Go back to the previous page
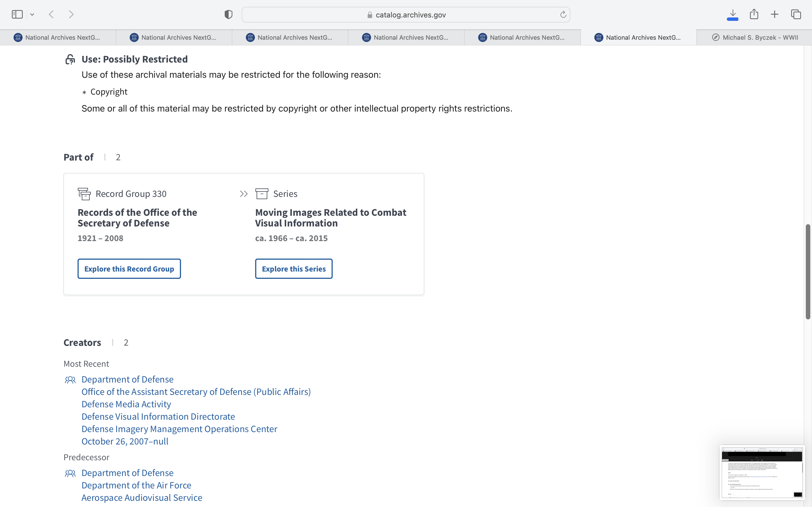The height and width of the screenshot is (507, 812). click(51, 14)
